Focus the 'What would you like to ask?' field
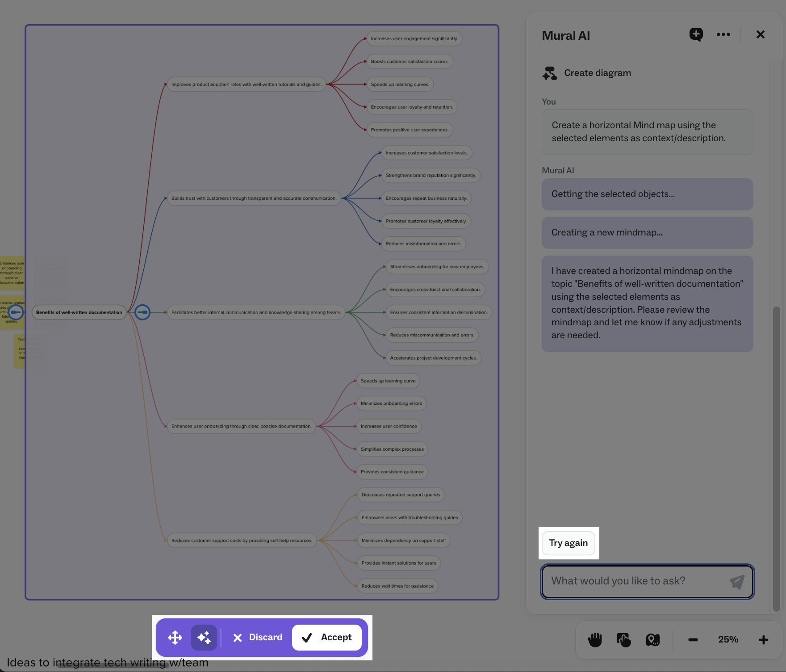 point(647,581)
